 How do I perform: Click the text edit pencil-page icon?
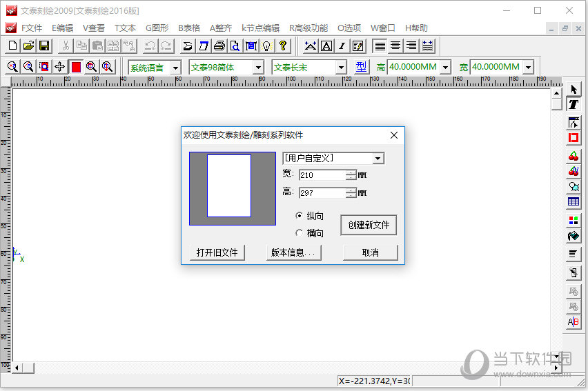(357, 46)
